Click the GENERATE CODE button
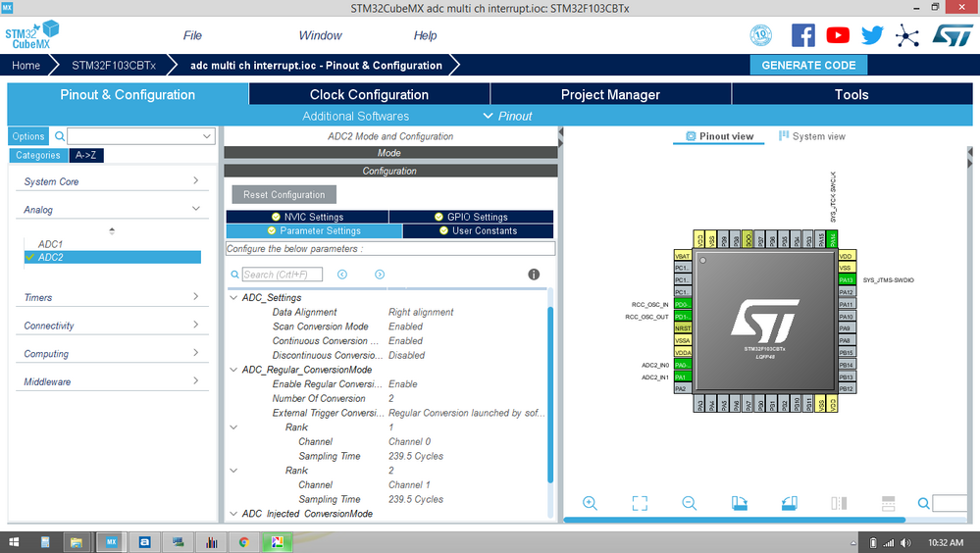The image size is (980, 553). pos(808,65)
